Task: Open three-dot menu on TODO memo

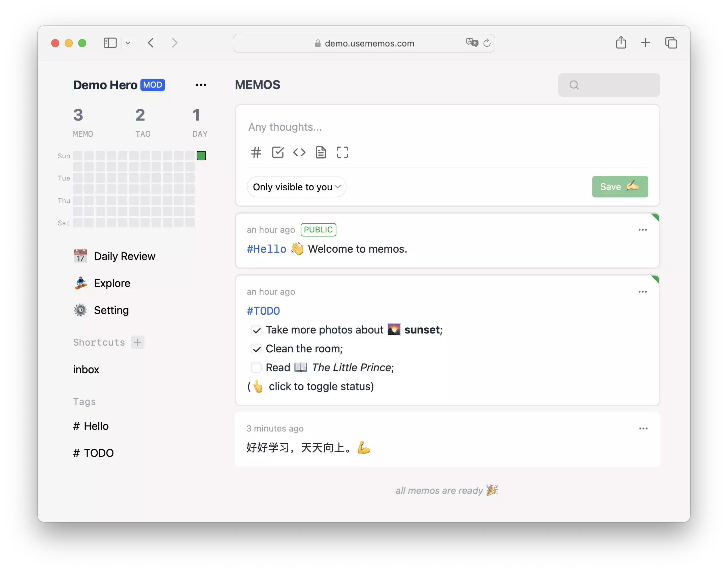Action: (643, 291)
